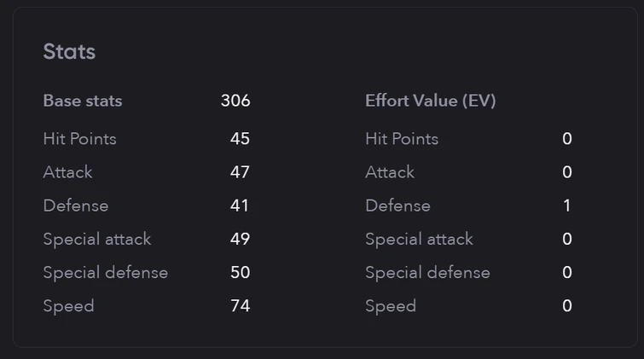The image size is (644, 359).
Task: Click Special attack label under Effort Value
Action: [x=419, y=239]
